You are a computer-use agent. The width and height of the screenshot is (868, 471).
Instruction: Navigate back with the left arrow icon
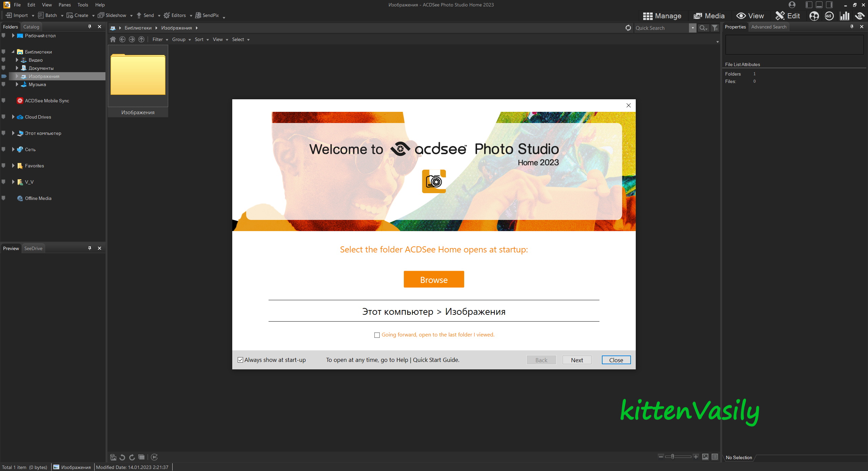(122, 39)
